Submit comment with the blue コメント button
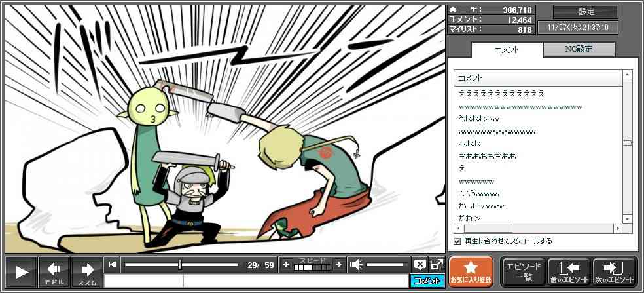This screenshot has height=293, width=644. 427,281
